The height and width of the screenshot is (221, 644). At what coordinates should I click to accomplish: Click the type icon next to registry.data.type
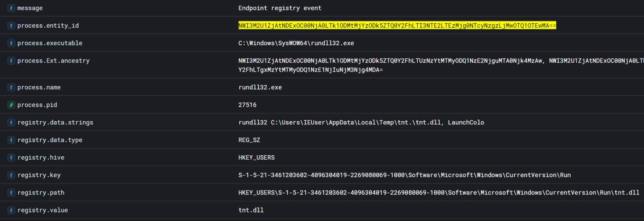click(x=11, y=140)
